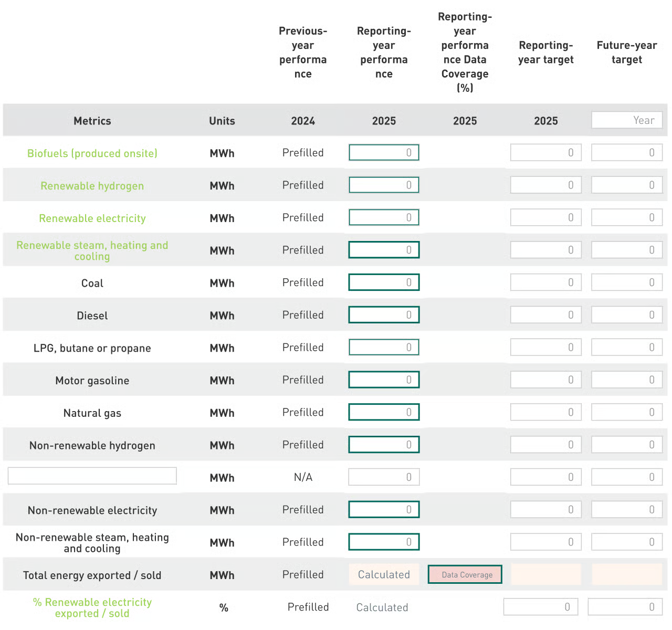
Task: Click % Renewable electricity exported reporting-year target
Action: [x=540, y=607]
